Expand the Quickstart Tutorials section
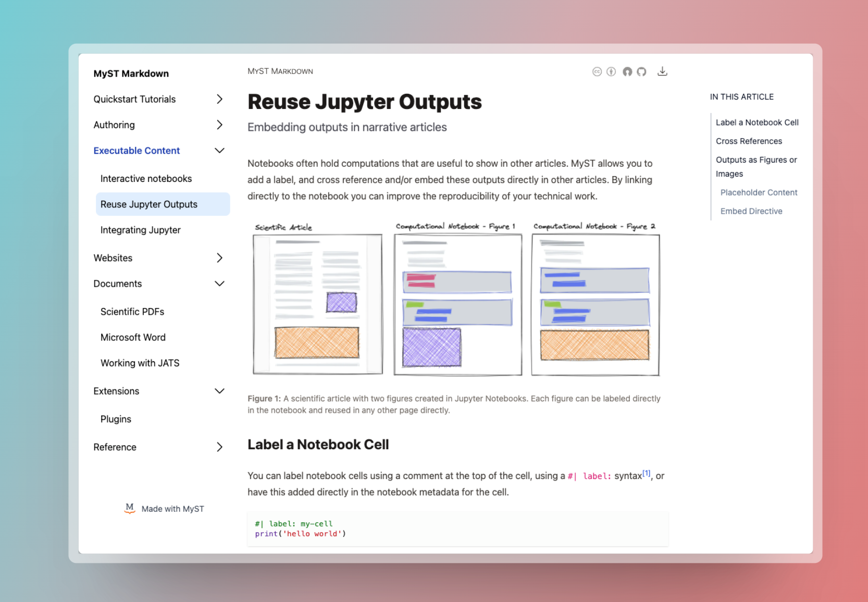The width and height of the screenshot is (868, 602). coord(219,99)
